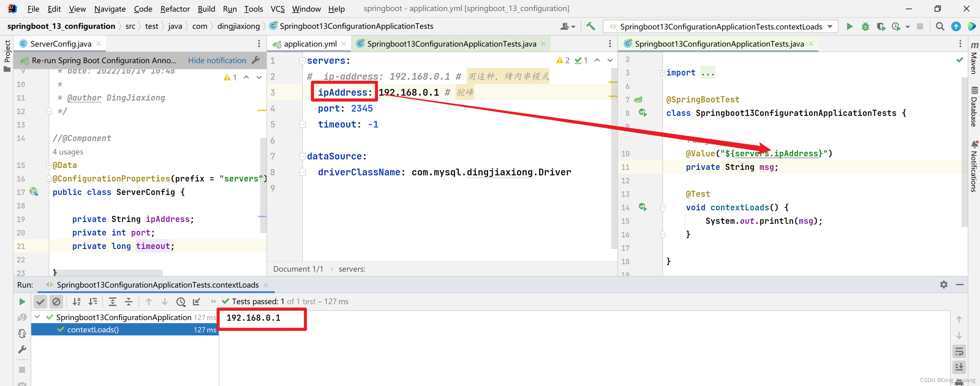
Task: Run the contextLoads configuration from the top toolbar
Action: (x=850, y=26)
